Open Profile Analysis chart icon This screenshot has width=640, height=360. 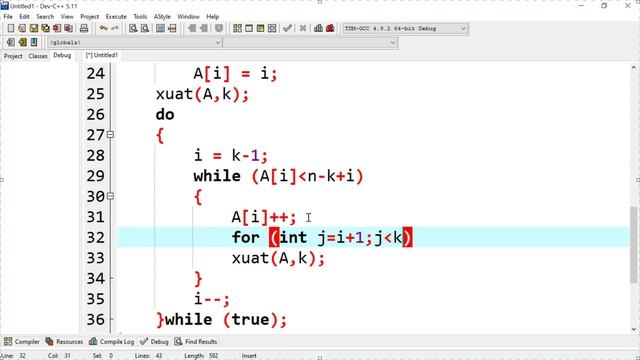pos(318,28)
